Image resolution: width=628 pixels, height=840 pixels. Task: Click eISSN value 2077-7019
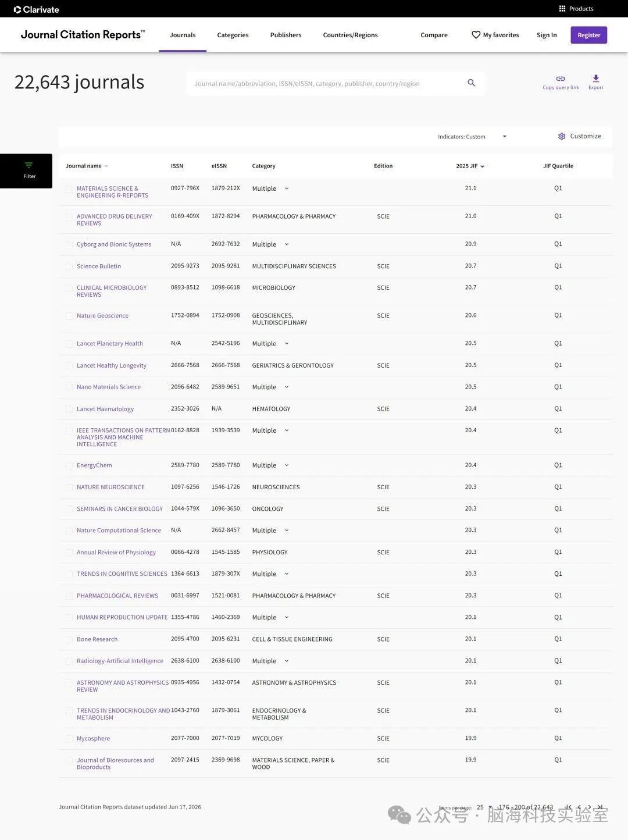226,738
